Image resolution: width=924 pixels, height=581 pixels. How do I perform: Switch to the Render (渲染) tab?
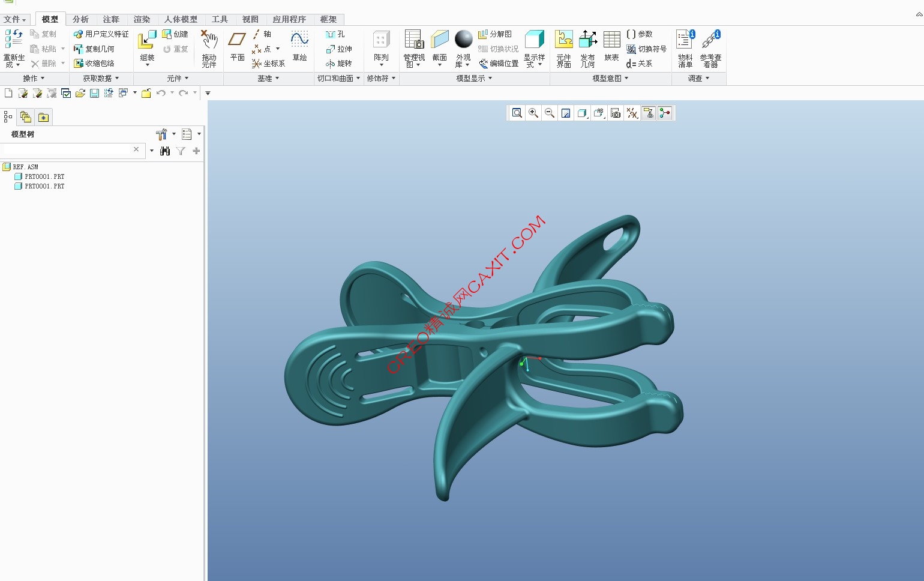142,19
